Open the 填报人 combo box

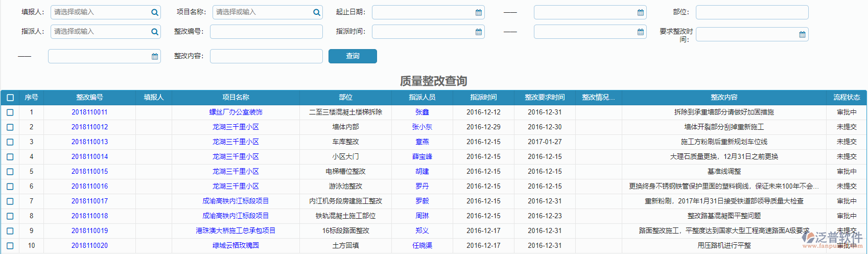pyautogui.click(x=100, y=12)
